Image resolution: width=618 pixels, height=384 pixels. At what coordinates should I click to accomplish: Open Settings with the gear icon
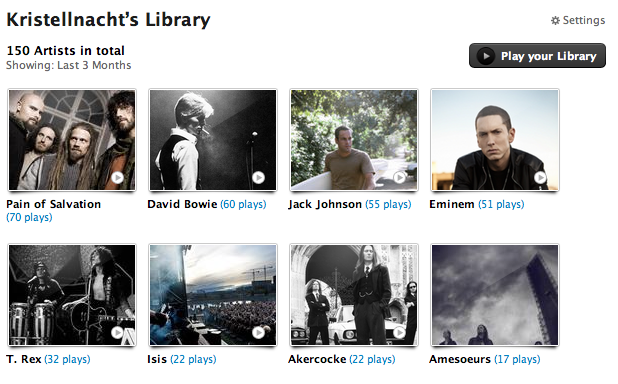pos(555,21)
